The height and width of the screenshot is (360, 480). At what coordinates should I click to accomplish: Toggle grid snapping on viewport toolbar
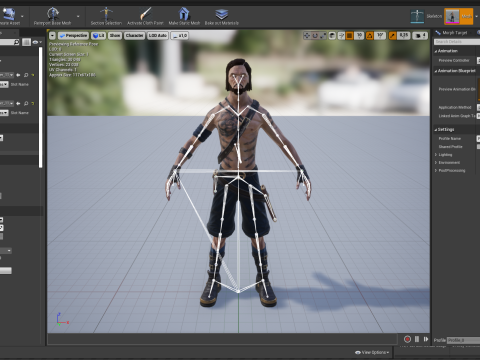pos(349,35)
